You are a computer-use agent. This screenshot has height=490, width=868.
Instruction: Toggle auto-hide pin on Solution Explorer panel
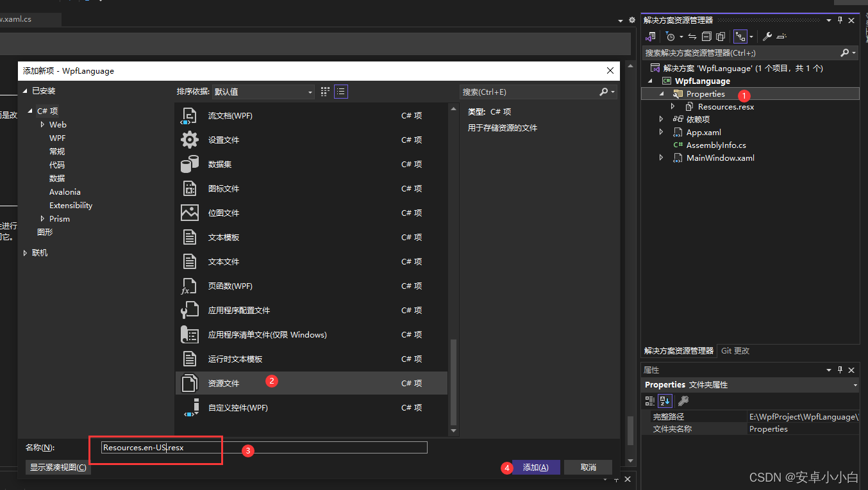tap(840, 20)
